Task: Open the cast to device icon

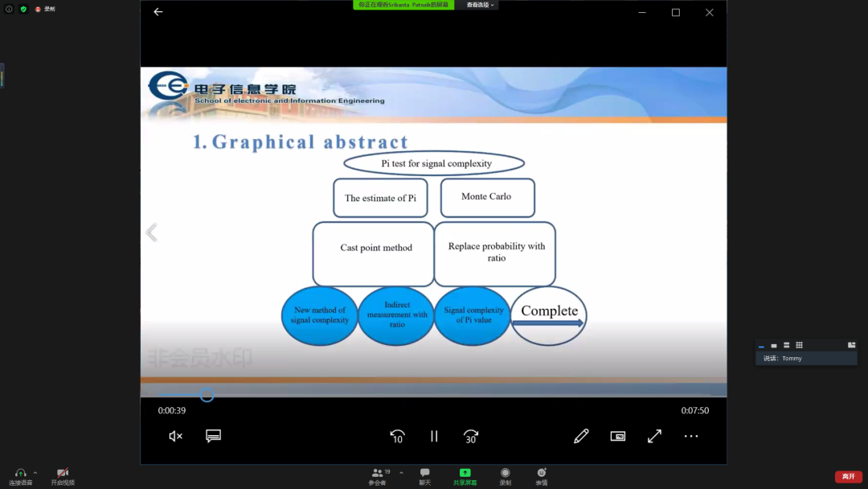Action: point(618,437)
